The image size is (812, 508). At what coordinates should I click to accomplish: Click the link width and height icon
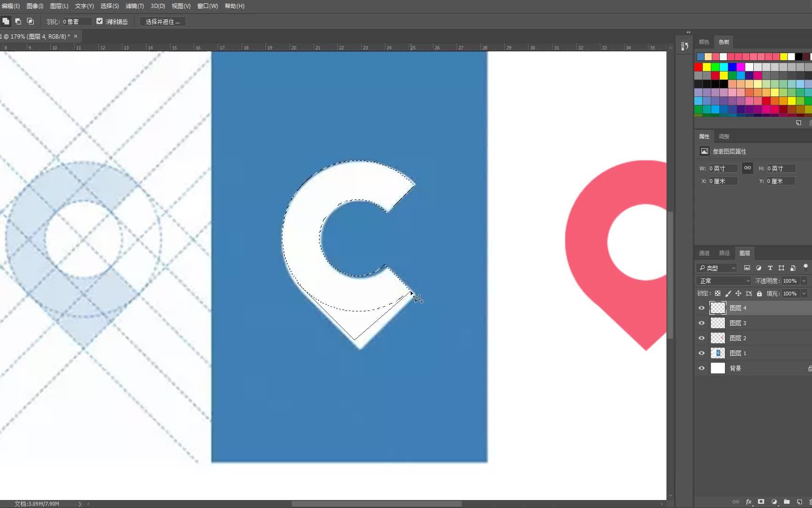click(x=747, y=168)
